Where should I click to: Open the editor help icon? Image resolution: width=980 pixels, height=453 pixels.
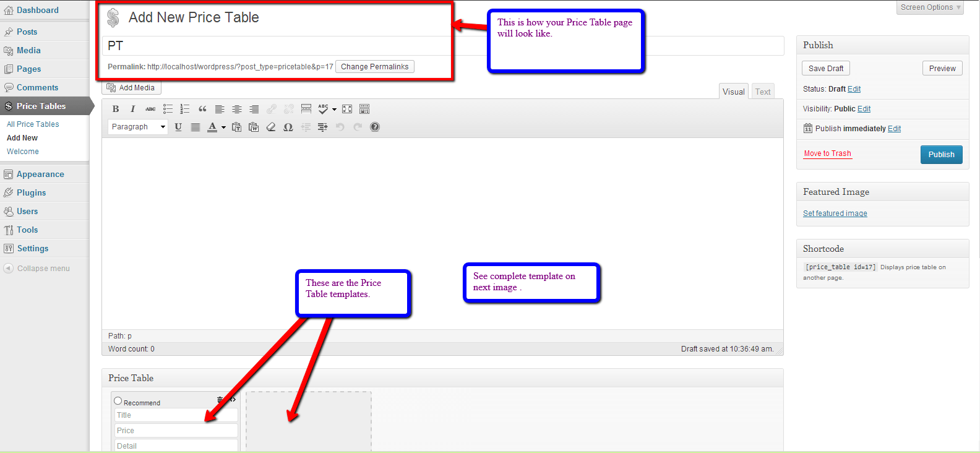375,127
